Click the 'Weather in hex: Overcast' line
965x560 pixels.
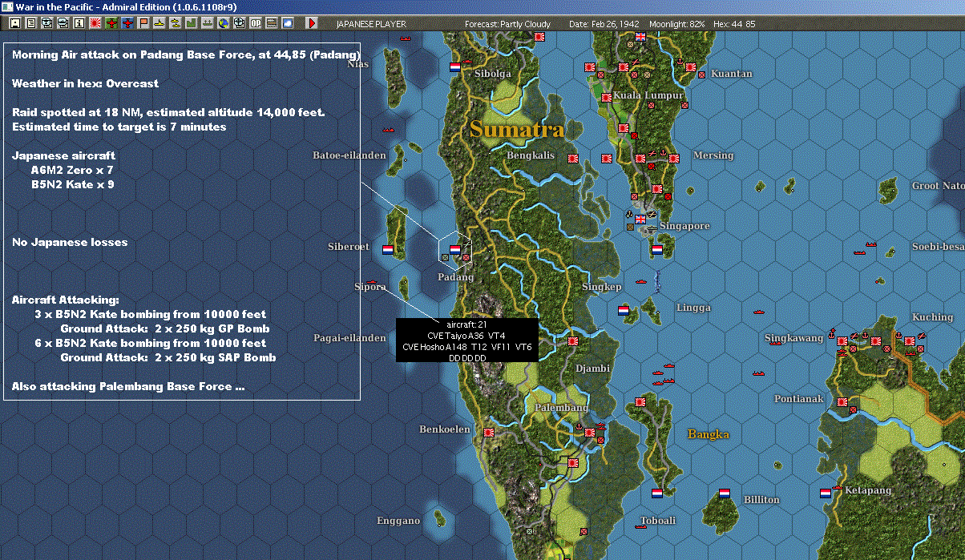86,83
